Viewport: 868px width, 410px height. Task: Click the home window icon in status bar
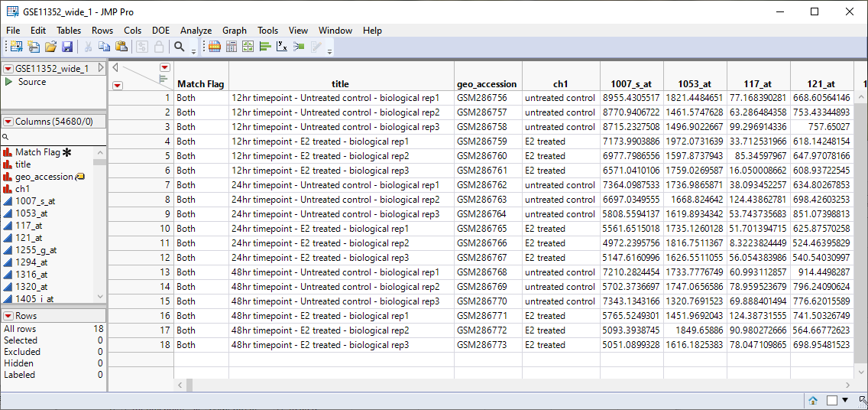coord(813,400)
